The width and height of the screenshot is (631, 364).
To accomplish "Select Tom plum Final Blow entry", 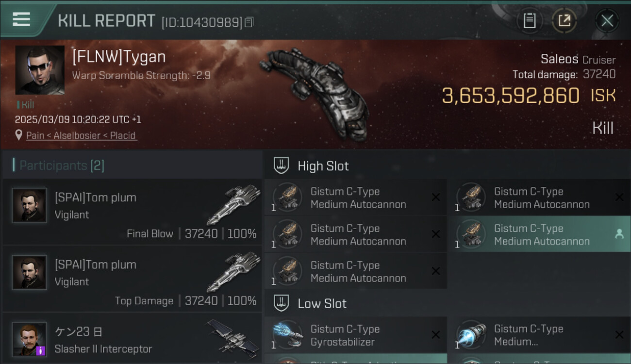I will [x=132, y=212].
